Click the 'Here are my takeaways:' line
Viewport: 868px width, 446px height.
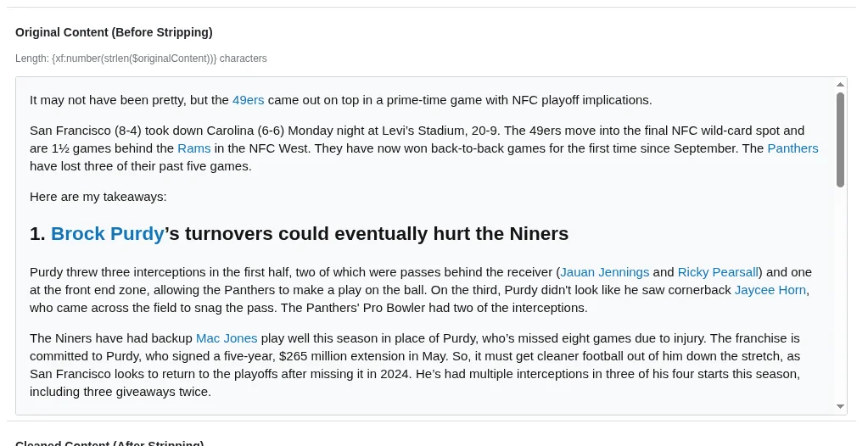click(98, 197)
